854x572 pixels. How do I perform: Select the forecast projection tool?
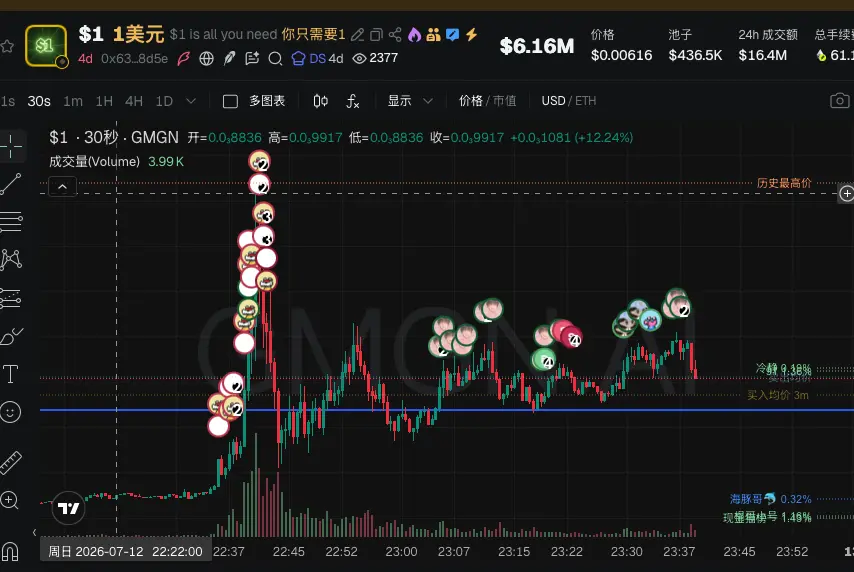(x=11, y=298)
